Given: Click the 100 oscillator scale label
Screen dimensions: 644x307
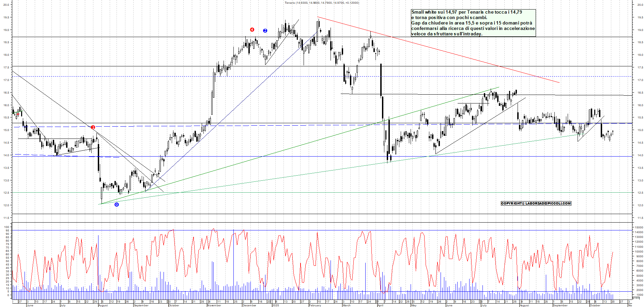Looking at the screenshot, I should click(x=7, y=227).
